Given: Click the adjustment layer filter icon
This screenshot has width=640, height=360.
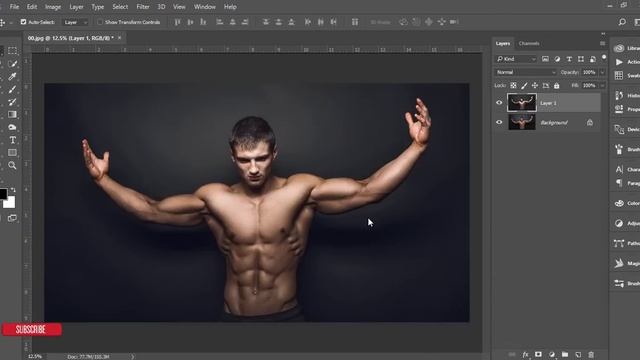Looking at the screenshot, I should pos(557,59).
